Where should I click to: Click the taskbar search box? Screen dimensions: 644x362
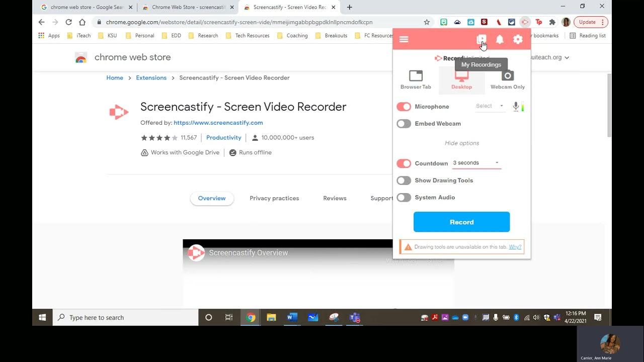click(x=125, y=317)
